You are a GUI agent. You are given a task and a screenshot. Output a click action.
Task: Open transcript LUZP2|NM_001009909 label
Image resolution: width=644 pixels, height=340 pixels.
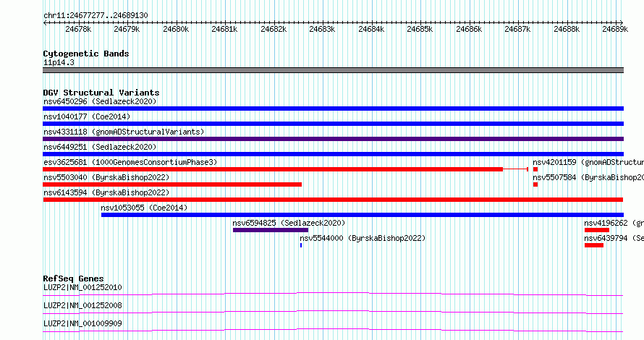82,323
